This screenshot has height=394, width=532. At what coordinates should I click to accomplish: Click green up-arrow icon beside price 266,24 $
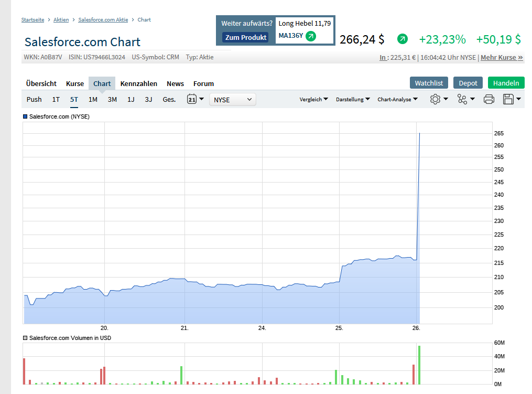point(403,39)
